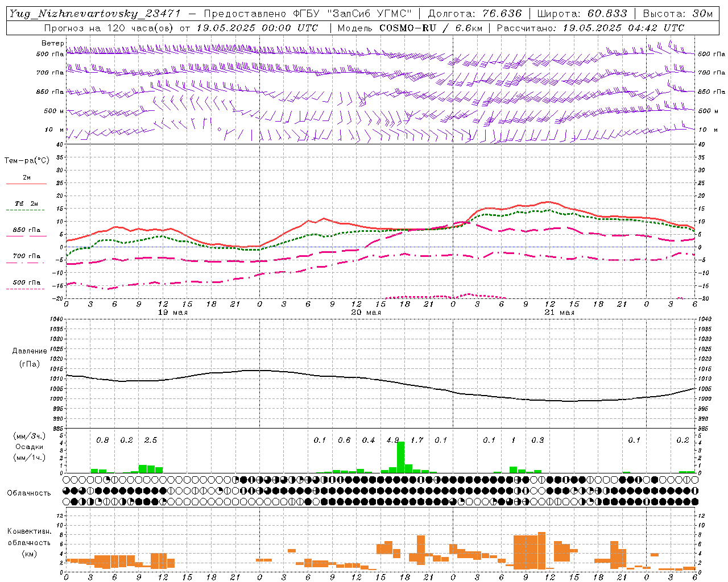Click the 'Давление' pressure panel label

30,351
